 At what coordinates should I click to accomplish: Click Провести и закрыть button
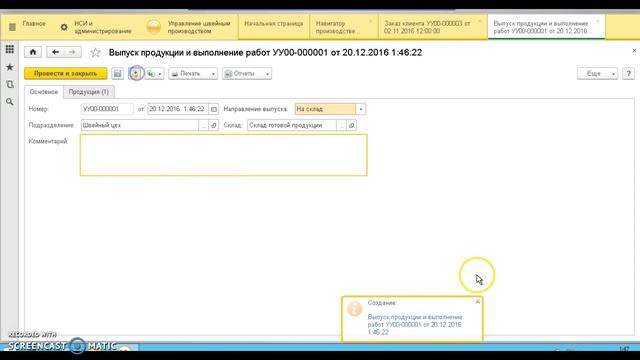pyautogui.click(x=66, y=73)
